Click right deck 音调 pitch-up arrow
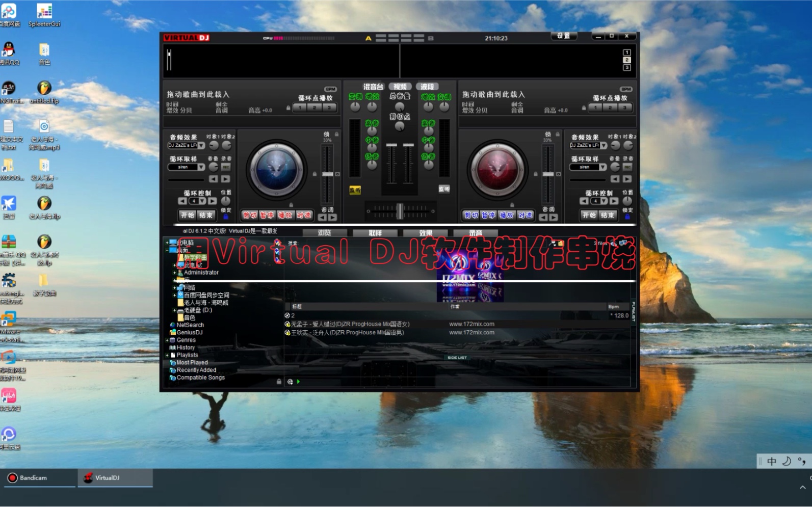 click(554, 218)
